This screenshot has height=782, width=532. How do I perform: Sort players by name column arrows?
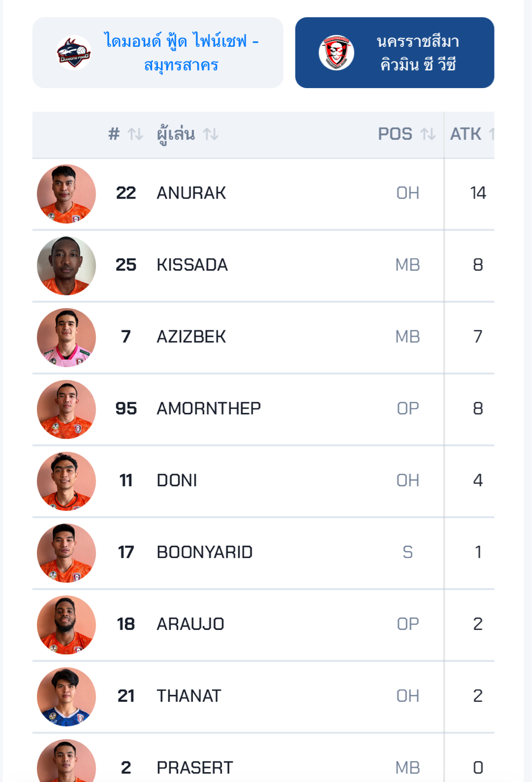211,135
